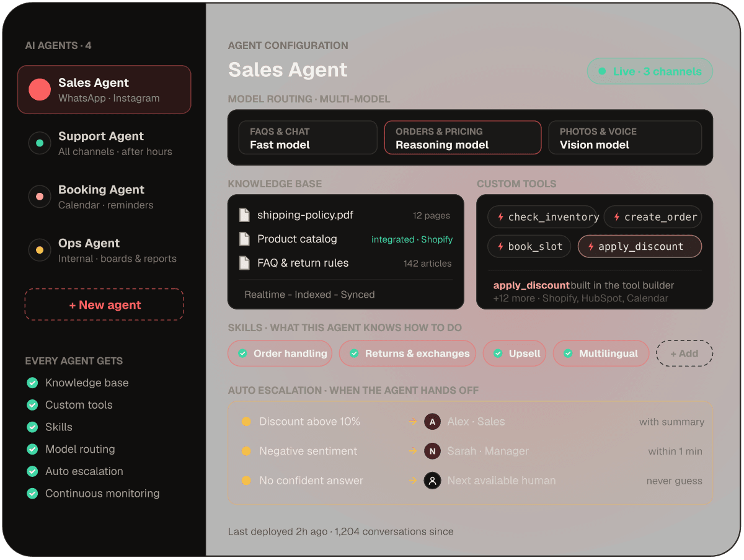Click the arrow before Alex · Sales

point(413,422)
